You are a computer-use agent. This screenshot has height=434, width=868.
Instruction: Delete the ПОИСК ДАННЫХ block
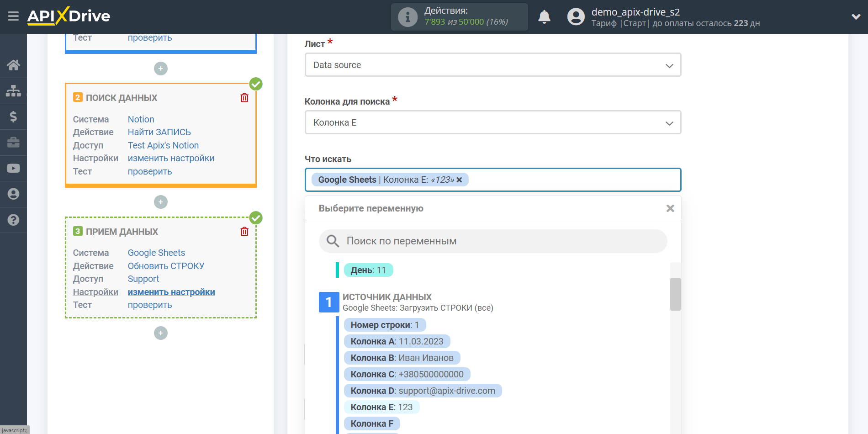tap(244, 98)
